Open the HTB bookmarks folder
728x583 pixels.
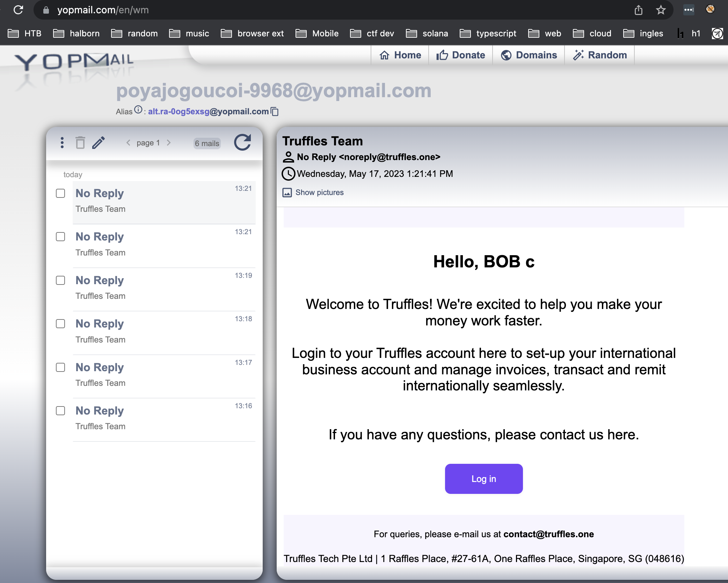pos(24,34)
